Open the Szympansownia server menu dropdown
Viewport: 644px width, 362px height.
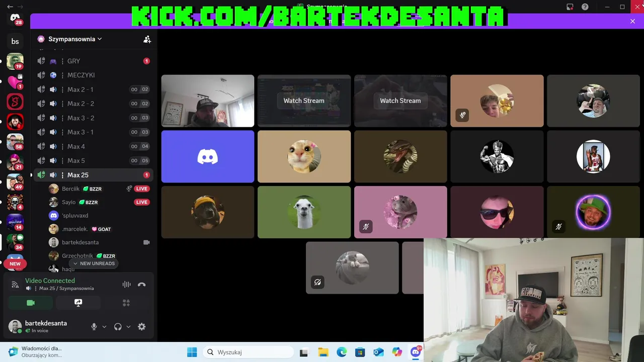(x=75, y=39)
